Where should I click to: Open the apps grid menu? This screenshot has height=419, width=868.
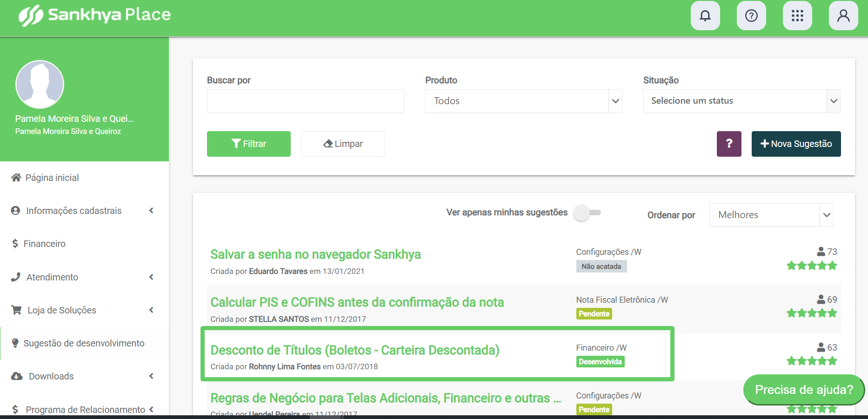(x=797, y=16)
